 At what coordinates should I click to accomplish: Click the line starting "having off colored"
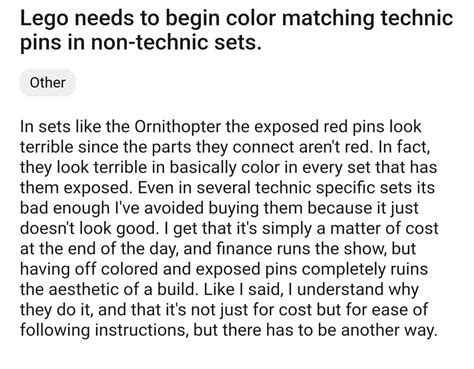(224, 269)
